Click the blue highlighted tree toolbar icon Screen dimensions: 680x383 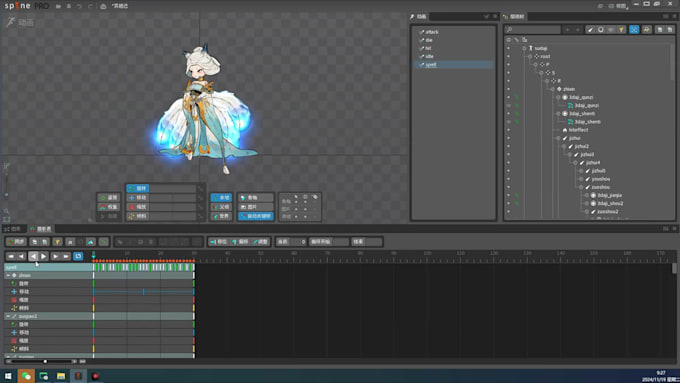coord(634,29)
